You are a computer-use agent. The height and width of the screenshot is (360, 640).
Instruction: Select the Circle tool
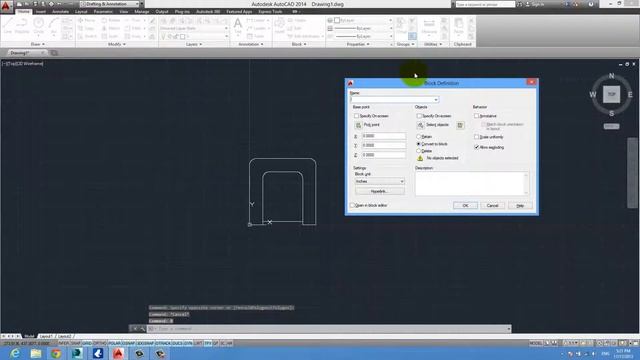(39, 27)
